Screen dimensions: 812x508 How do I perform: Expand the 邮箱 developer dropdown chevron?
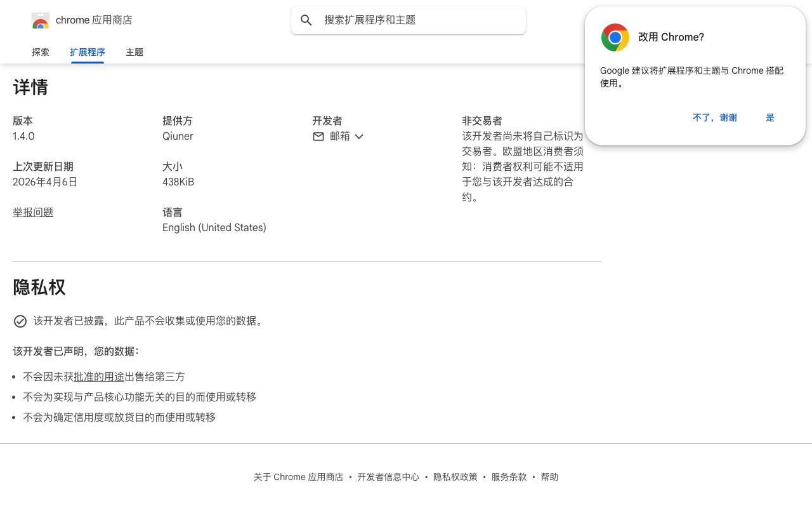(x=359, y=137)
